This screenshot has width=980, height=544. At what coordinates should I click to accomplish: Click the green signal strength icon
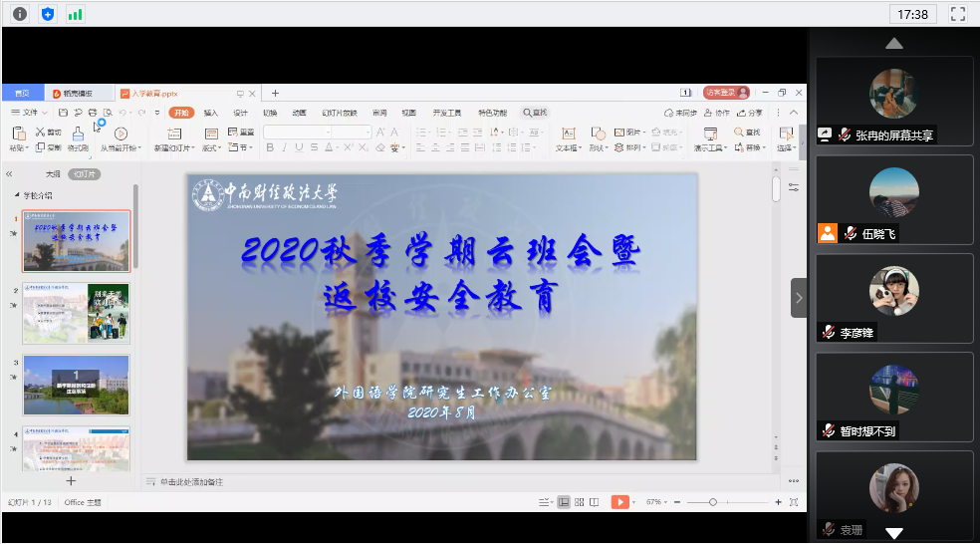click(76, 14)
